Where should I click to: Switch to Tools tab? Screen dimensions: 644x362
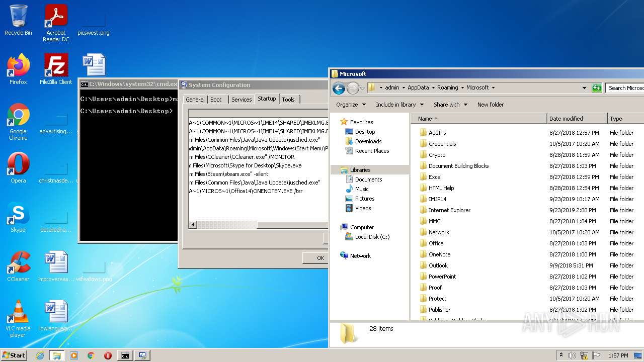288,100
